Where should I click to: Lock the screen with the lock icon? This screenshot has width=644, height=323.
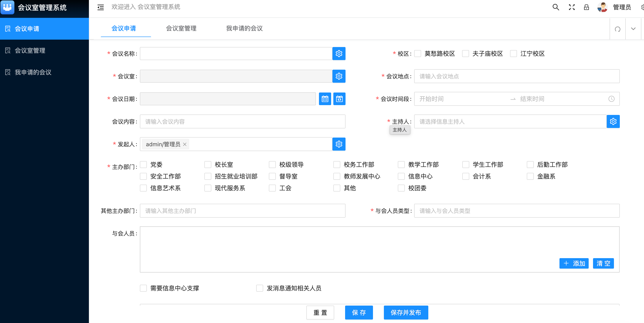tap(586, 7)
